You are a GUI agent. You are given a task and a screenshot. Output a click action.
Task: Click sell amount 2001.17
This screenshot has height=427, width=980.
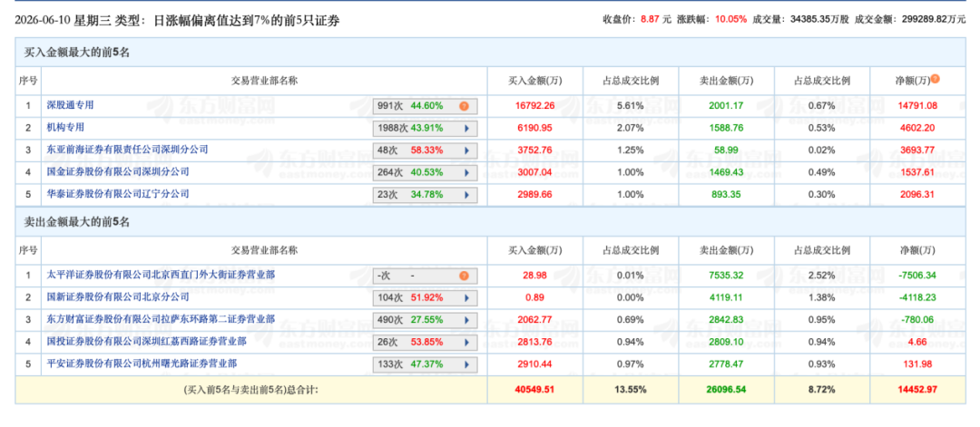pyautogui.click(x=726, y=105)
